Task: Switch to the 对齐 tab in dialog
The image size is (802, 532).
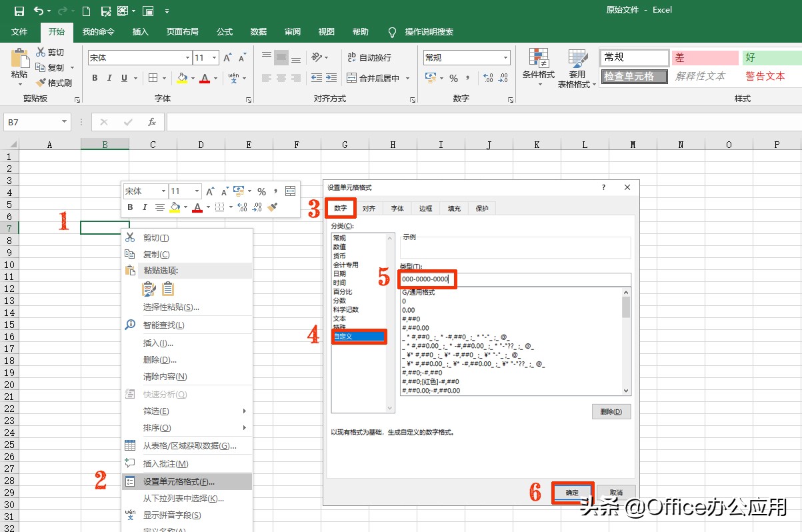Action: (x=369, y=209)
